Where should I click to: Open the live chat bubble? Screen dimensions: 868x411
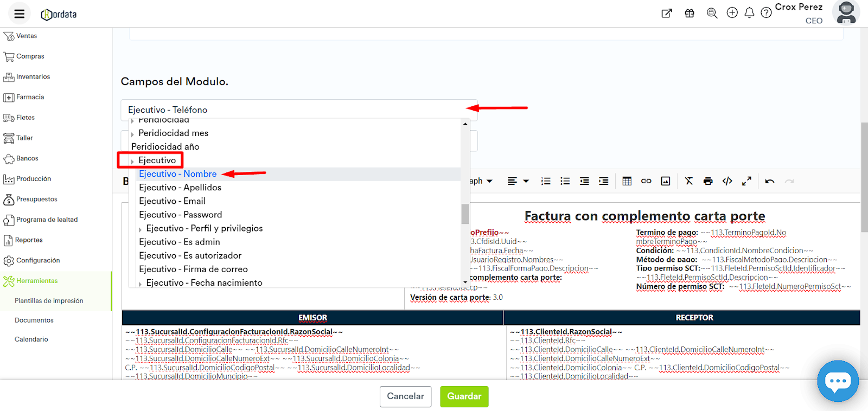coord(838,381)
